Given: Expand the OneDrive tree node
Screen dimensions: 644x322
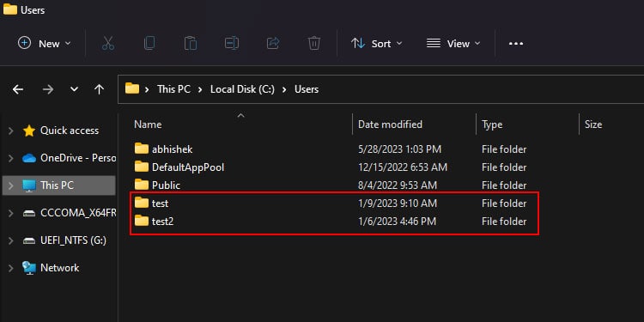Looking at the screenshot, I should tap(11, 158).
